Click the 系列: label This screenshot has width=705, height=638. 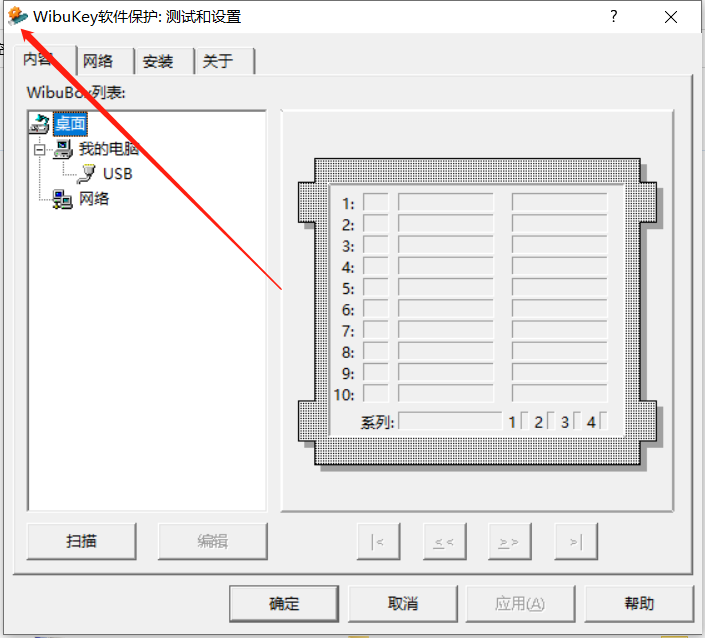377,422
